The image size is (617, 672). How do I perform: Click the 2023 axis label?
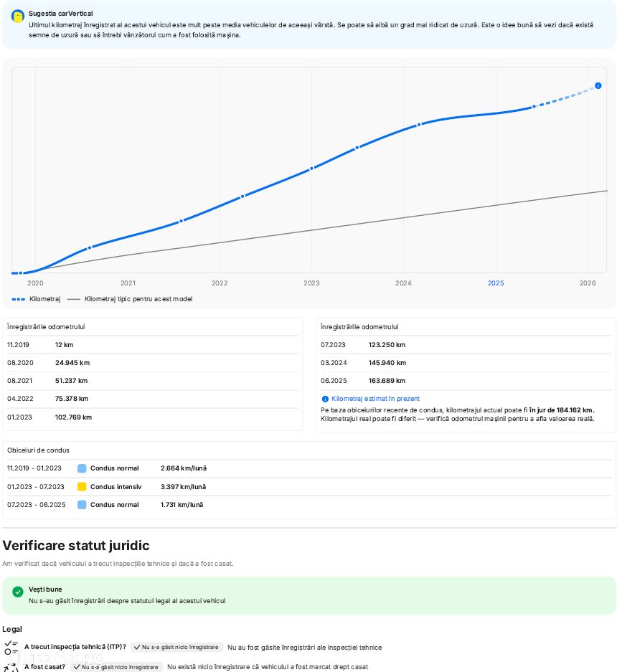coord(311,283)
